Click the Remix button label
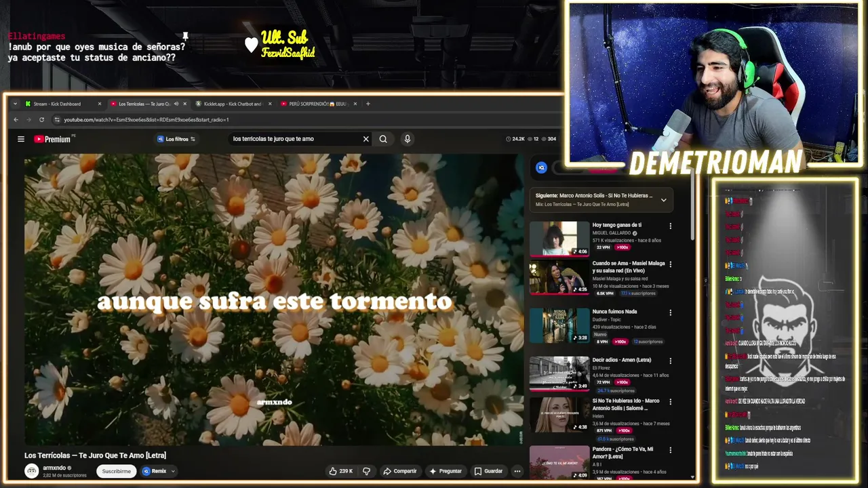 [x=159, y=471]
